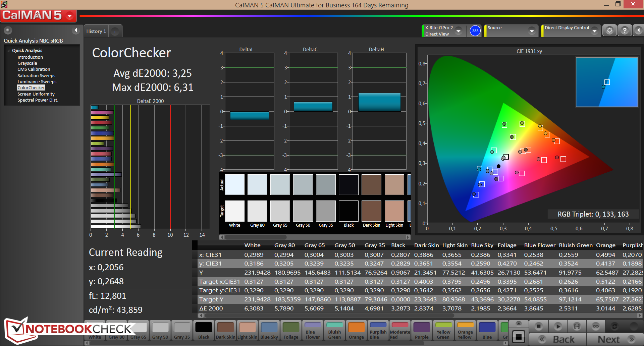Enable continuous read infinity icon
The width and height of the screenshot is (644, 346).
[x=596, y=326]
